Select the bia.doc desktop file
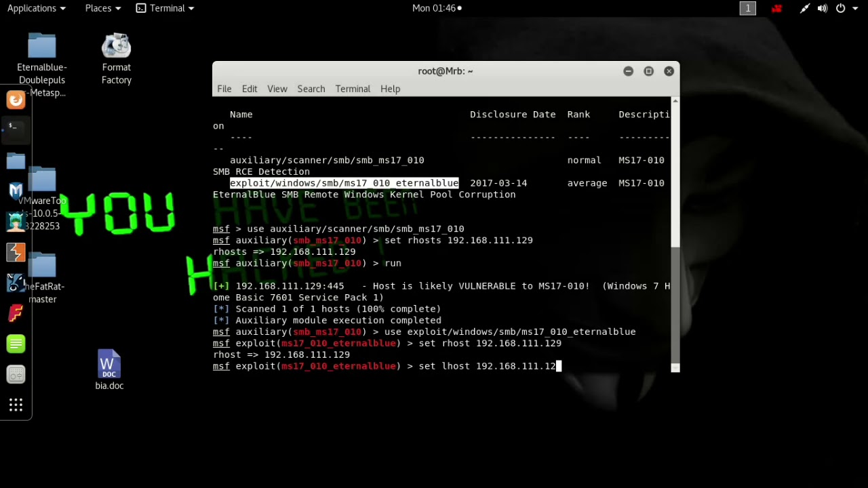This screenshot has width=868, height=488. coord(109,370)
